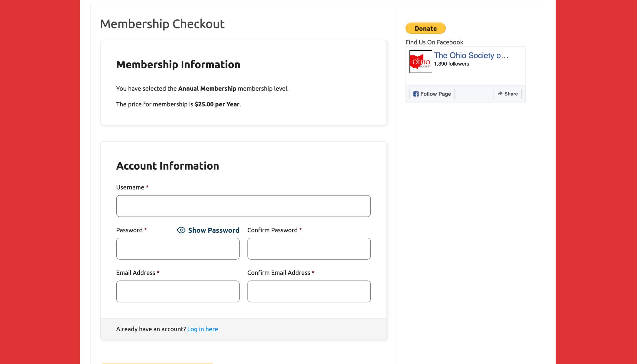Click the Confirm Email Address field
This screenshot has height=364, width=637.
pos(309,291)
